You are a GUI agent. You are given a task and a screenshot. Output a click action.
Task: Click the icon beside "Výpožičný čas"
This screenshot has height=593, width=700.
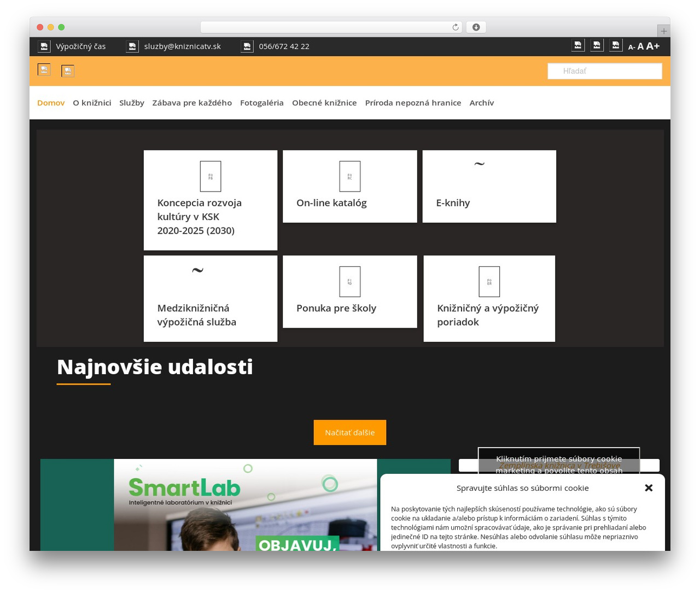[x=44, y=46]
